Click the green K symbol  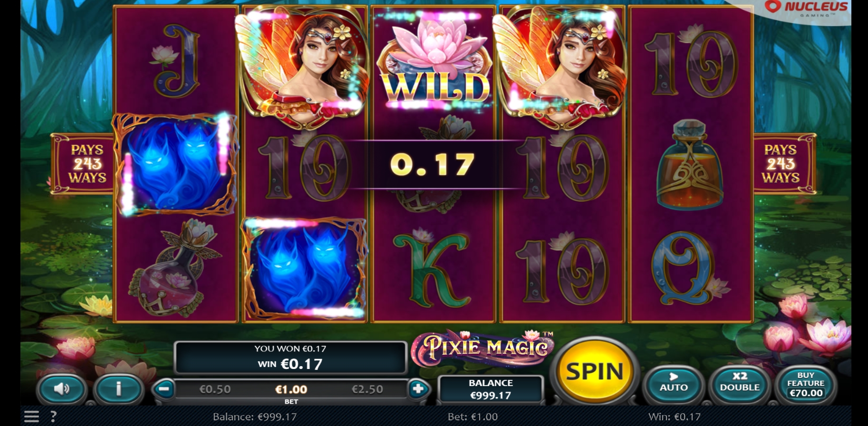pyautogui.click(x=432, y=268)
